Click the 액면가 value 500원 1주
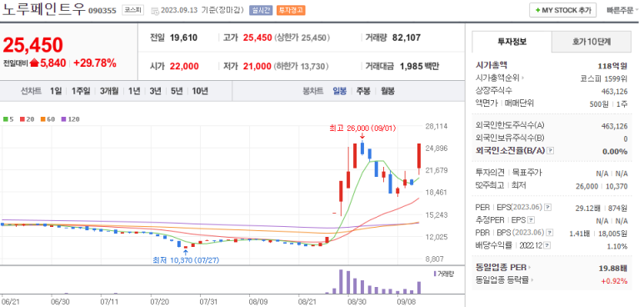The width and height of the screenshot is (644, 307). pos(608,103)
